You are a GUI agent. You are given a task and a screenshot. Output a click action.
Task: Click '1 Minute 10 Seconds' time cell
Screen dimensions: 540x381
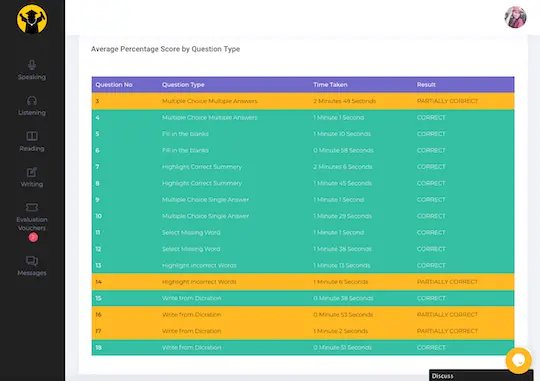click(x=342, y=134)
